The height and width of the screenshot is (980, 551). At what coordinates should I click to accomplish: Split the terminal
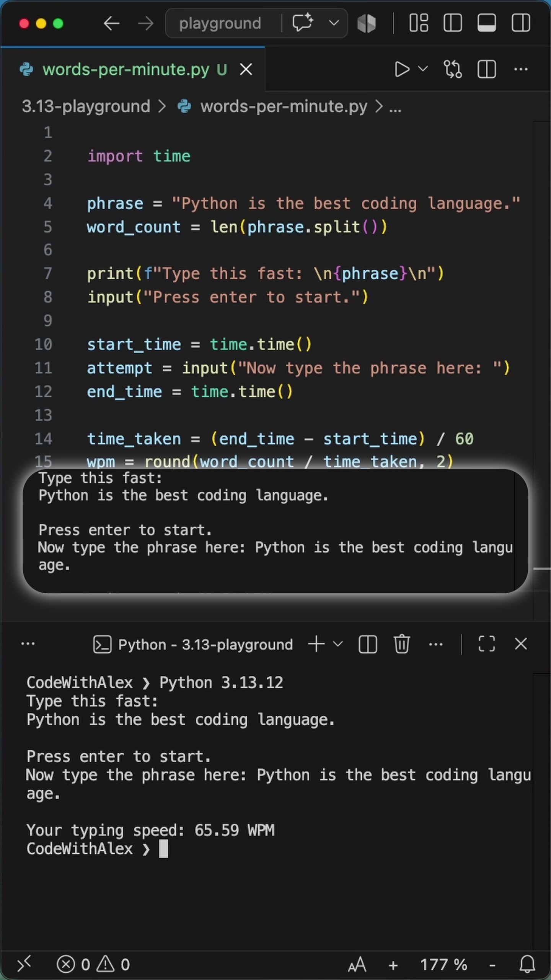click(x=368, y=644)
